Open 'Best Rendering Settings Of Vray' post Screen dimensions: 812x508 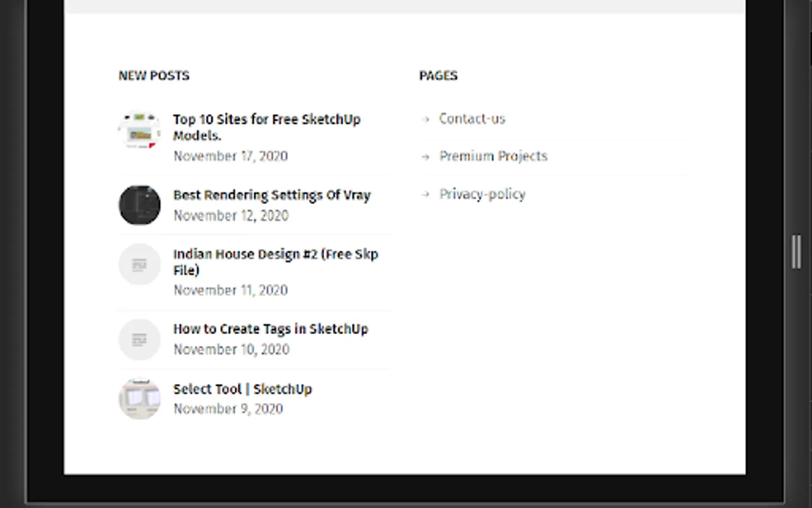point(271,195)
